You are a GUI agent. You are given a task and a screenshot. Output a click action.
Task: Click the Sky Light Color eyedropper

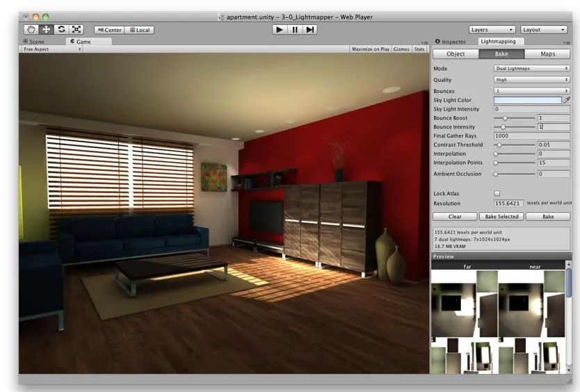566,100
